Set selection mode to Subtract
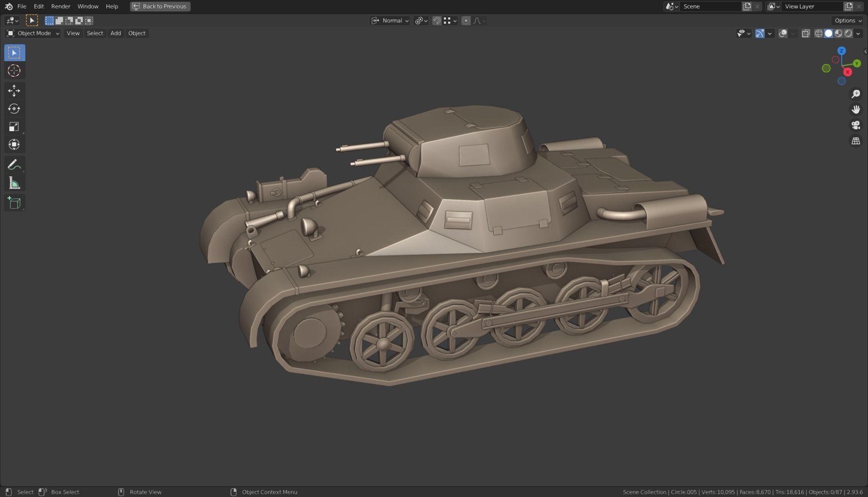868x497 pixels. 69,20
